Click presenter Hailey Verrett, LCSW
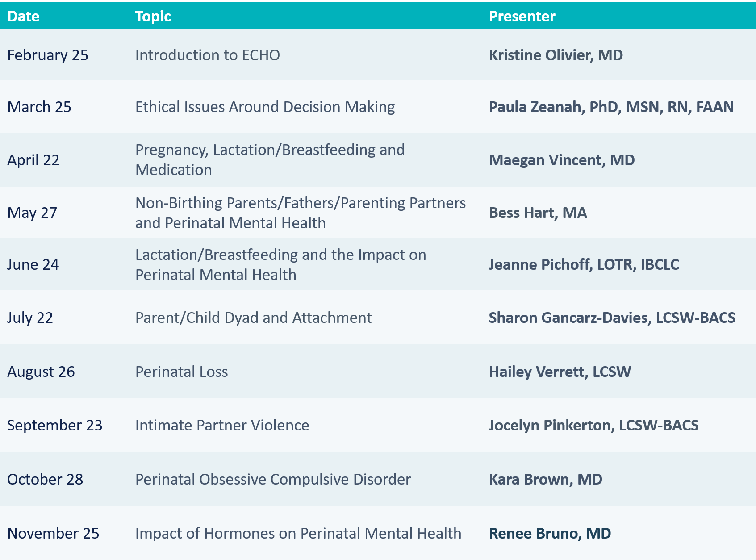 pyautogui.click(x=560, y=372)
